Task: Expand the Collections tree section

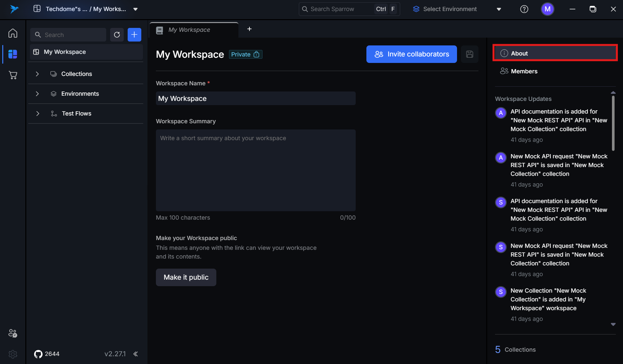Action: pos(37,74)
